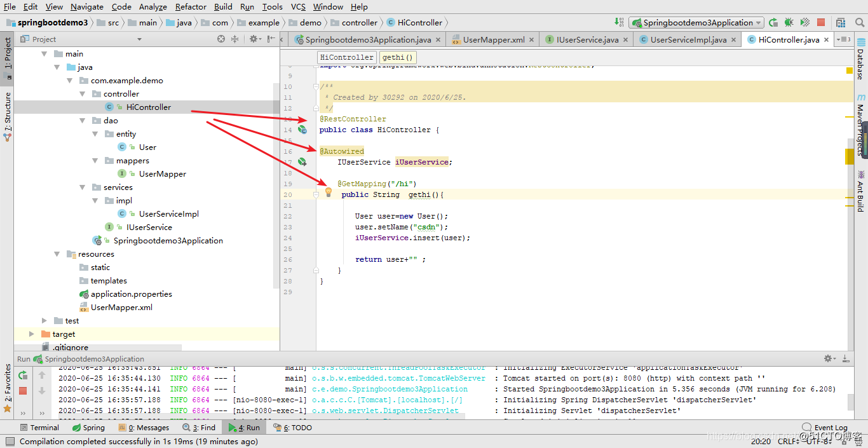Click the Make Project build icon
This screenshot has height=448, width=868.
(x=620, y=22)
